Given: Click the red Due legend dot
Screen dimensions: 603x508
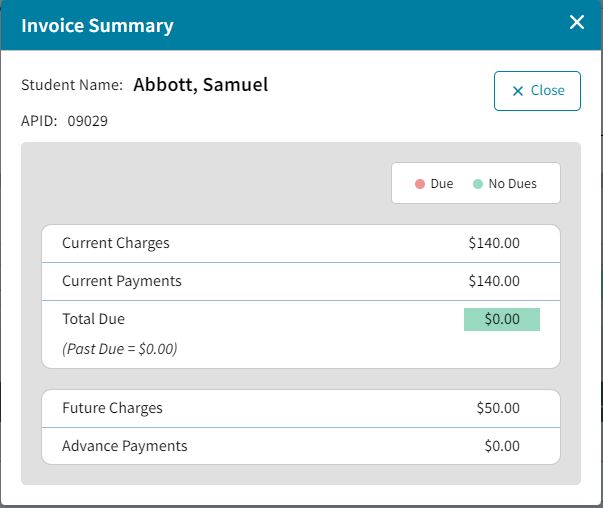Looking at the screenshot, I should [x=420, y=184].
